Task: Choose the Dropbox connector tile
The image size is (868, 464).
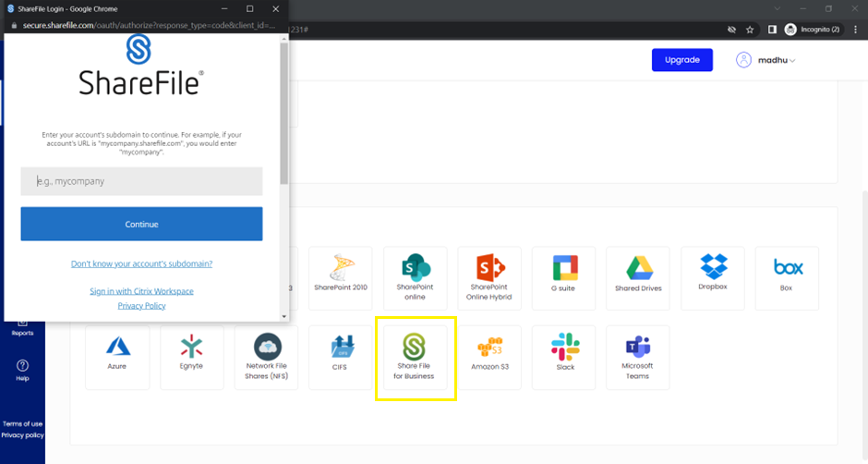Action: [x=712, y=278]
